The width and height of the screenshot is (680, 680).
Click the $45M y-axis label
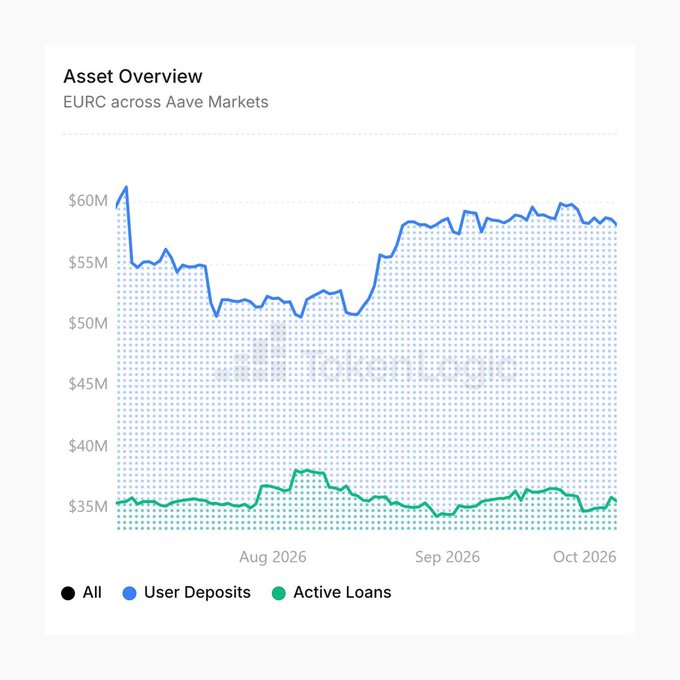(x=88, y=384)
